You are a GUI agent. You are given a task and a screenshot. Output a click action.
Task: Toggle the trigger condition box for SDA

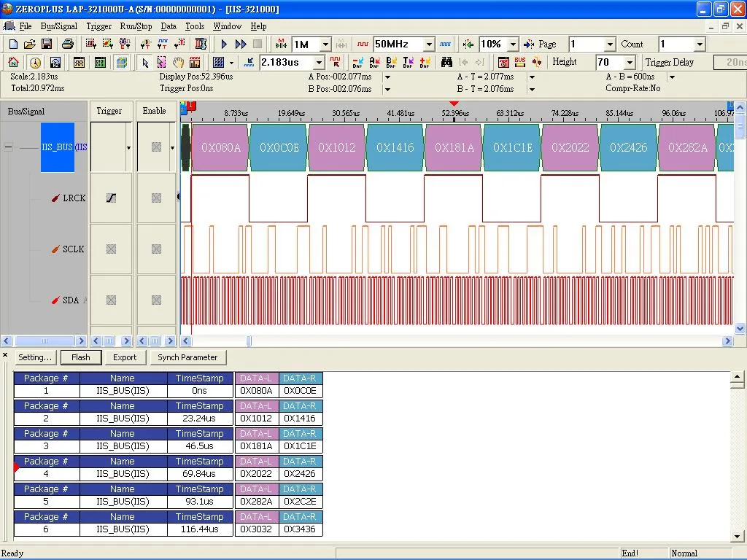(111, 300)
